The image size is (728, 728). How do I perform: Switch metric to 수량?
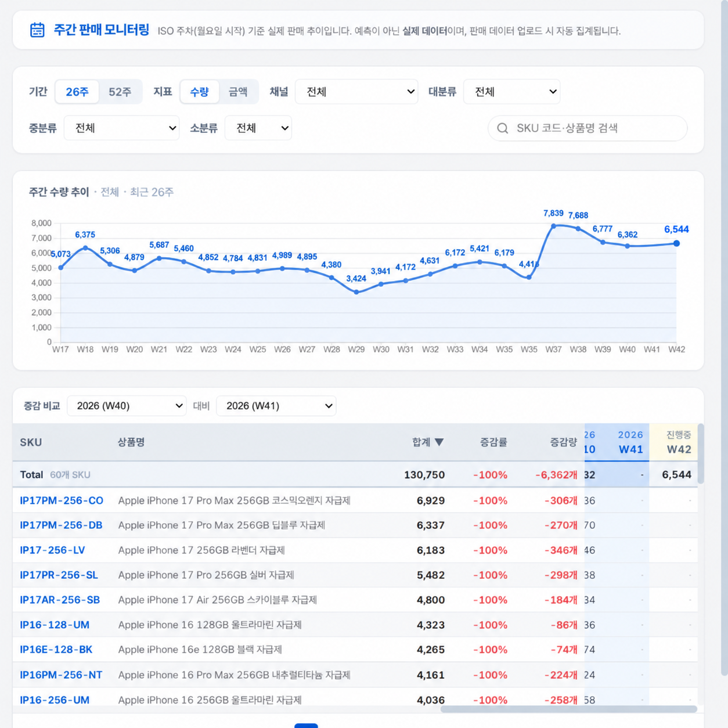199,92
